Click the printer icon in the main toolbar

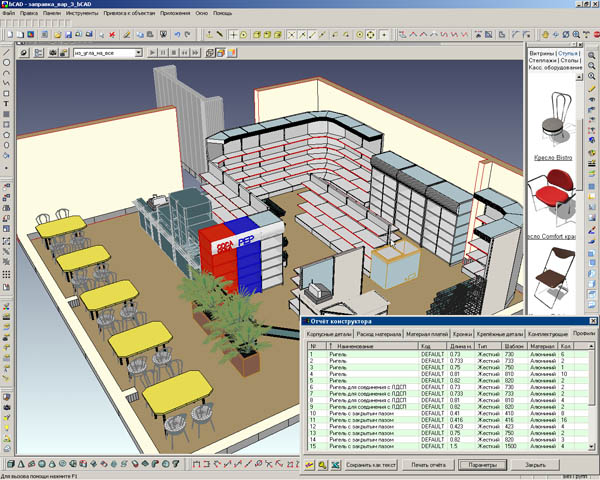pos(151,35)
